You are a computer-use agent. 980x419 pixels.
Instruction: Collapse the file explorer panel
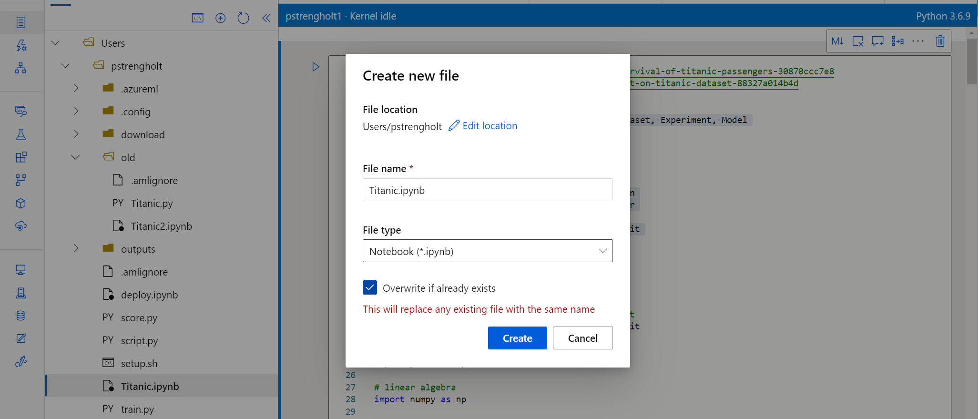point(266,18)
